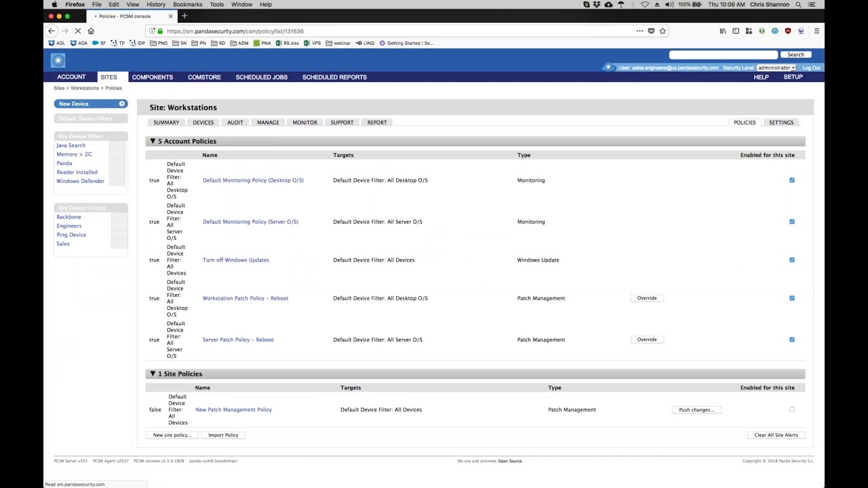
Task: Click inside the console search field
Action: pos(723,54)
